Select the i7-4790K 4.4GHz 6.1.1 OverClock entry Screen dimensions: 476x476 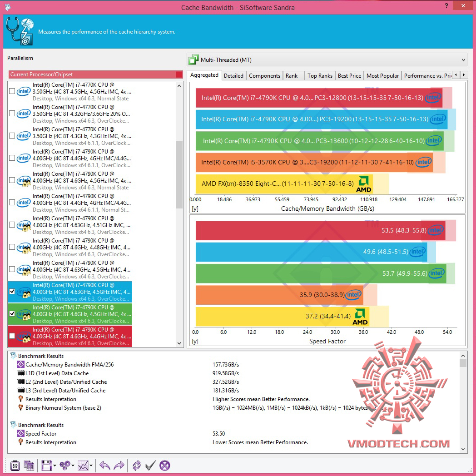click(x=70, y=158)
